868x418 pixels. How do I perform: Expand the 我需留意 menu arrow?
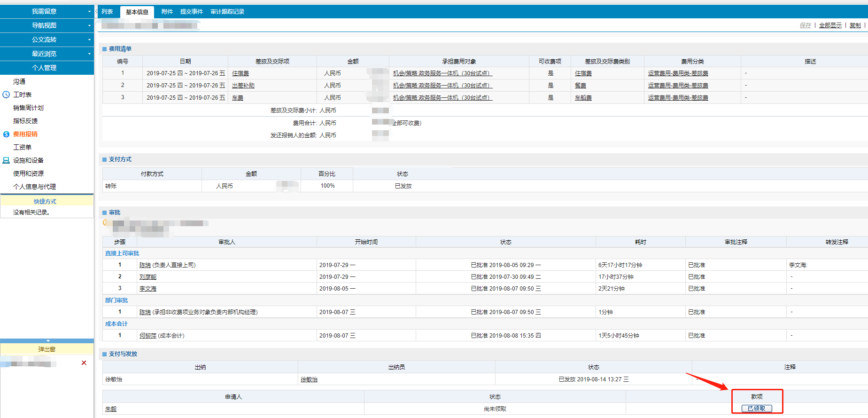89,11
